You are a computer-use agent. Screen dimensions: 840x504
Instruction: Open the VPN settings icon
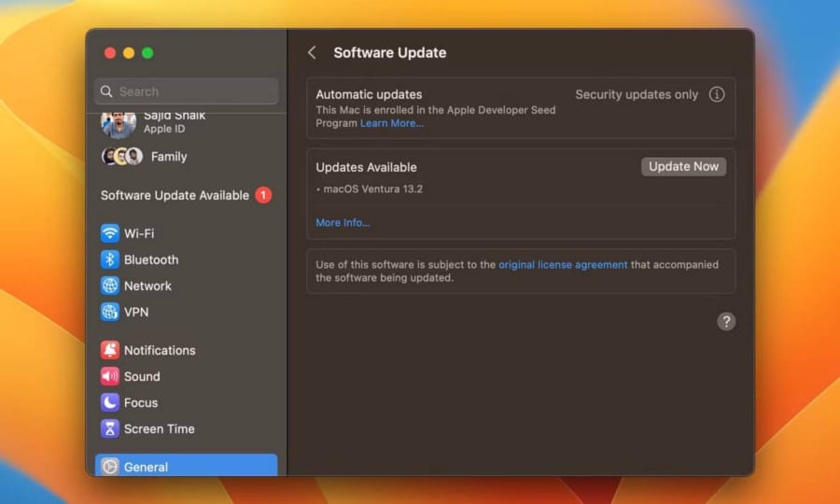110,312
